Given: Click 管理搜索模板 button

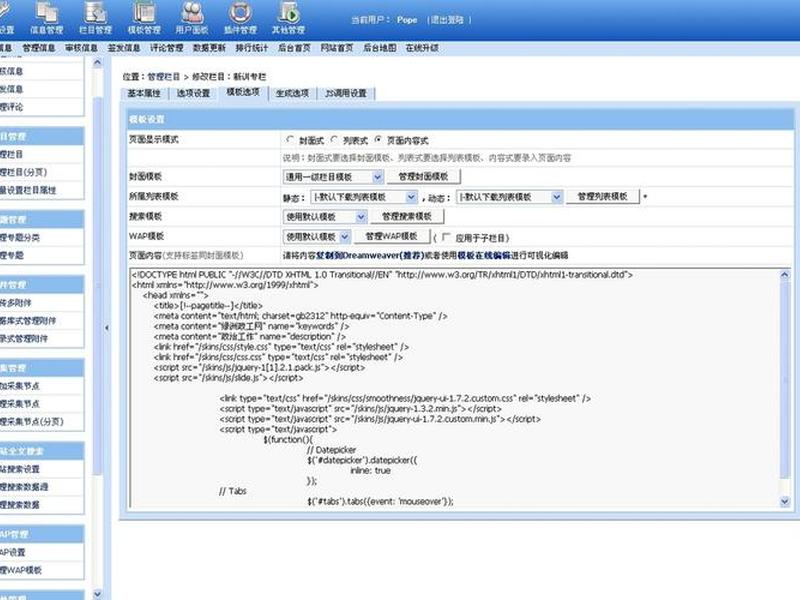Looking at the screenshot, I should [407, 216].
